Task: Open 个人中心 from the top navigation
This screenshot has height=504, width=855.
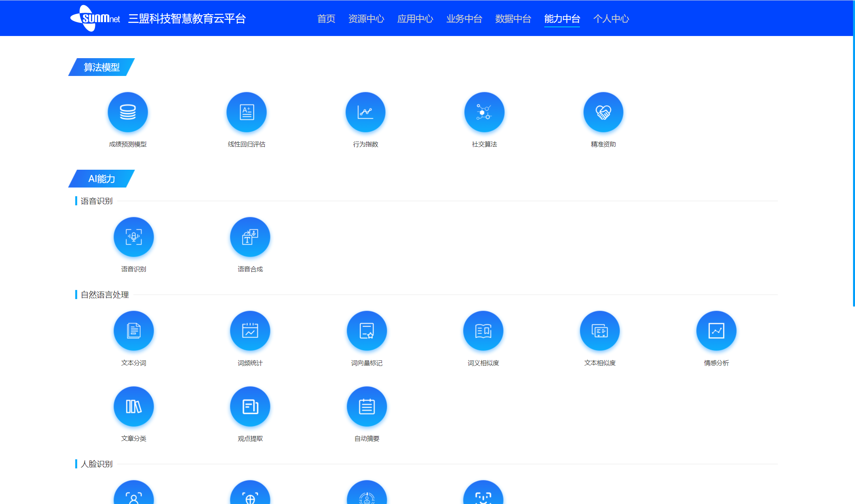Action: point(611,19)
